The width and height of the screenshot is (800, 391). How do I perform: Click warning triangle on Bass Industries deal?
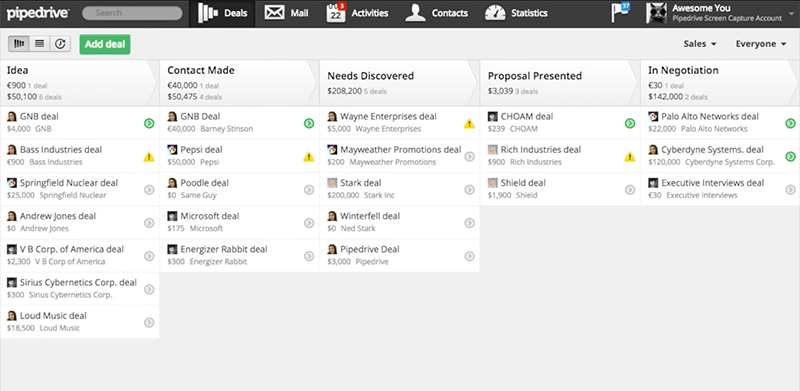pos(149,156)
